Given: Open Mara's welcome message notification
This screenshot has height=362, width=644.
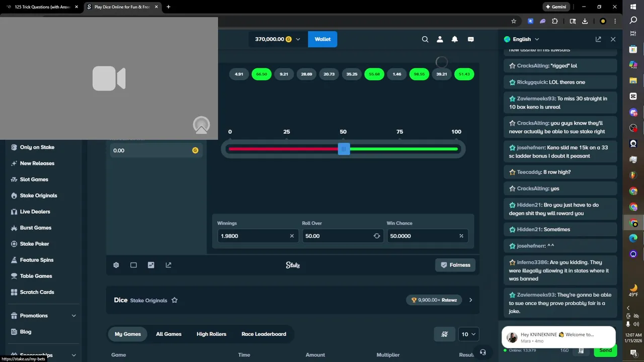Looking at the screenshot, I should (x=558, y=337).
